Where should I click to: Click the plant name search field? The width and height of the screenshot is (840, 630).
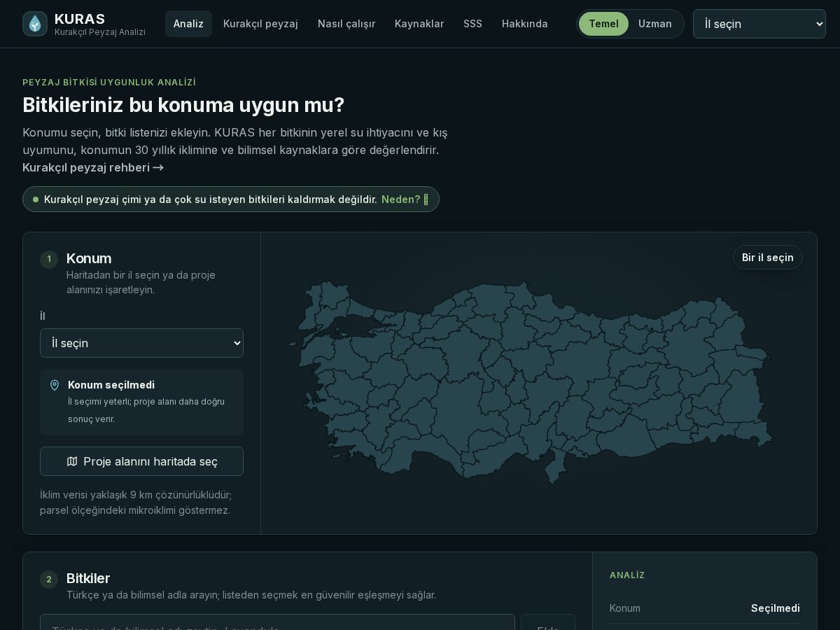(277, 622)
